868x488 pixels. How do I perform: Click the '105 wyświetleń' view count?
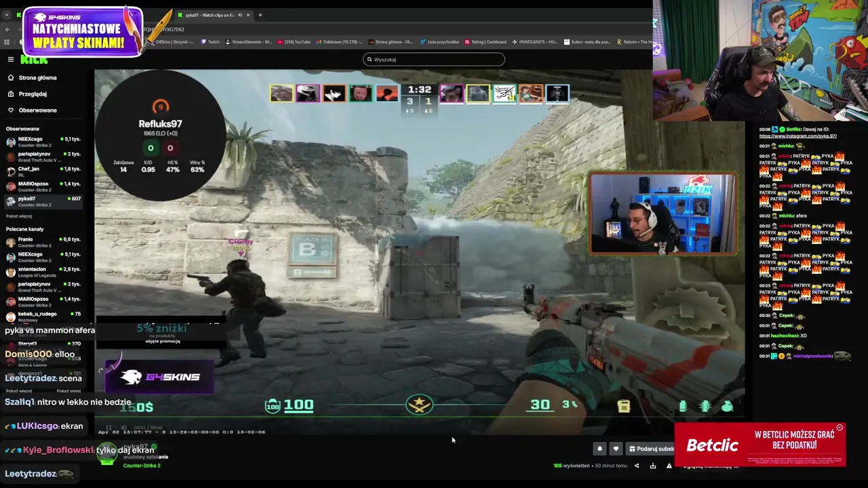click(572, 466)
